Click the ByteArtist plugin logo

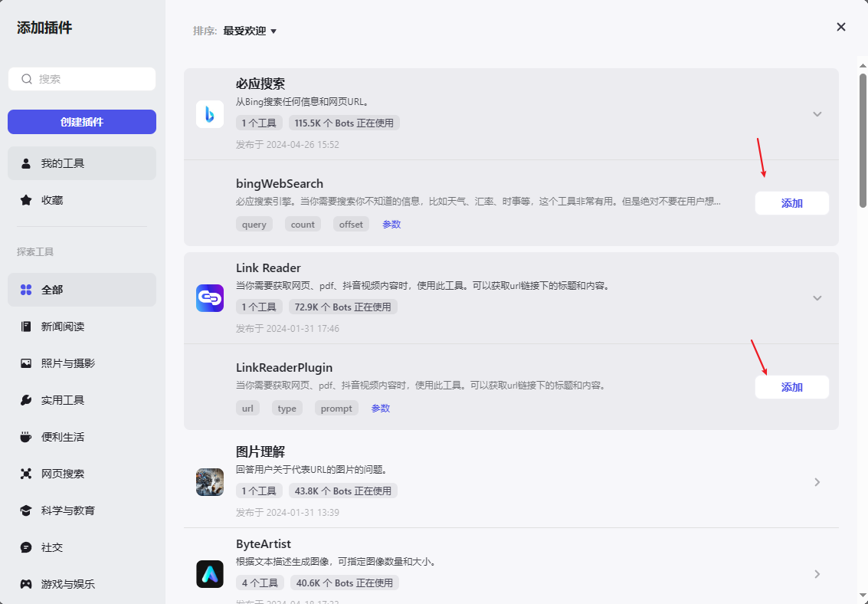point(210,573)
